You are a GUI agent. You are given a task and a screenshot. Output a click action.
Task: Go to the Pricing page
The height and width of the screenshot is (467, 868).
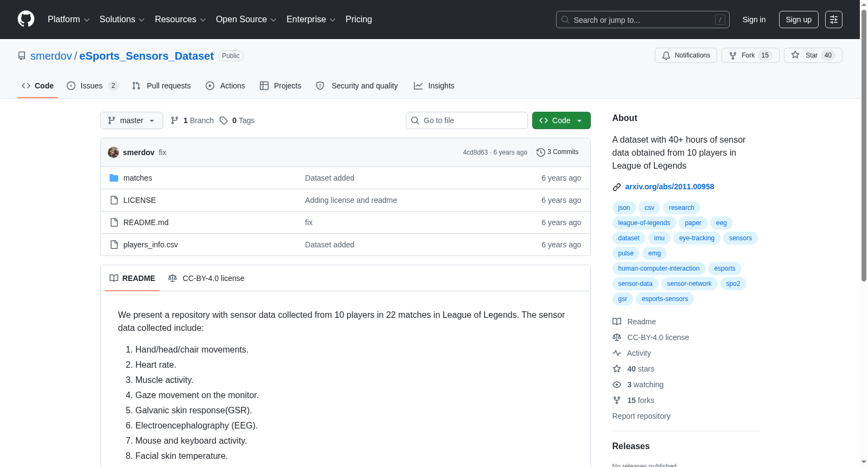tap(359, 20)
